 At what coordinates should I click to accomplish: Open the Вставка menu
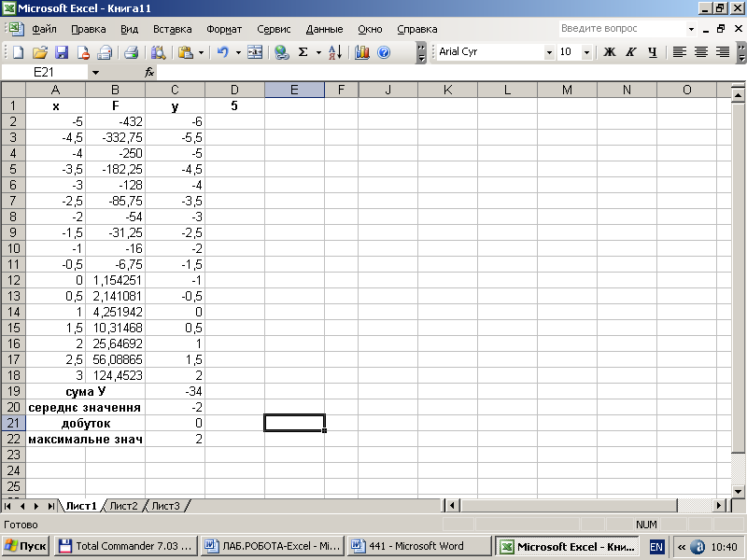pos(172,29)
